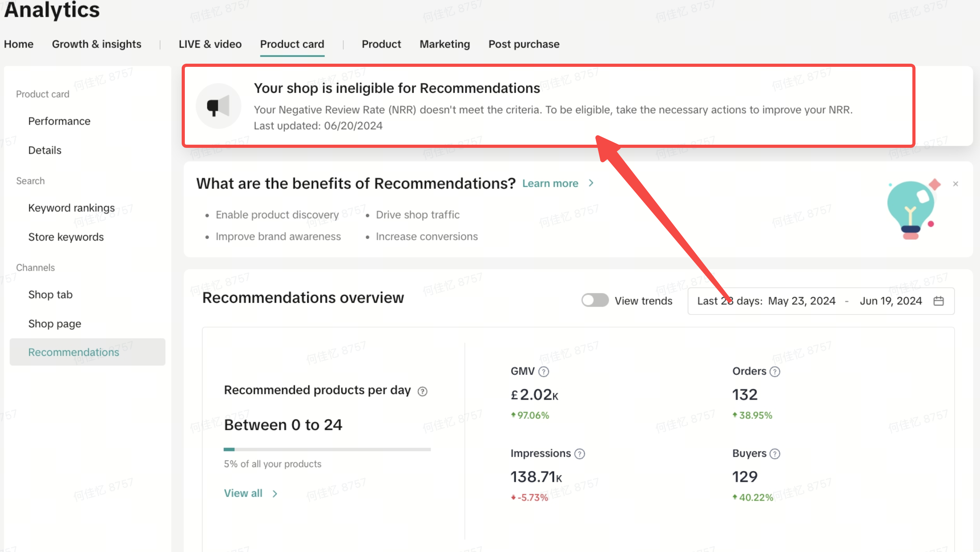Toggle the View trends switch
Screen dimensions: 980x552
point(595,300)
